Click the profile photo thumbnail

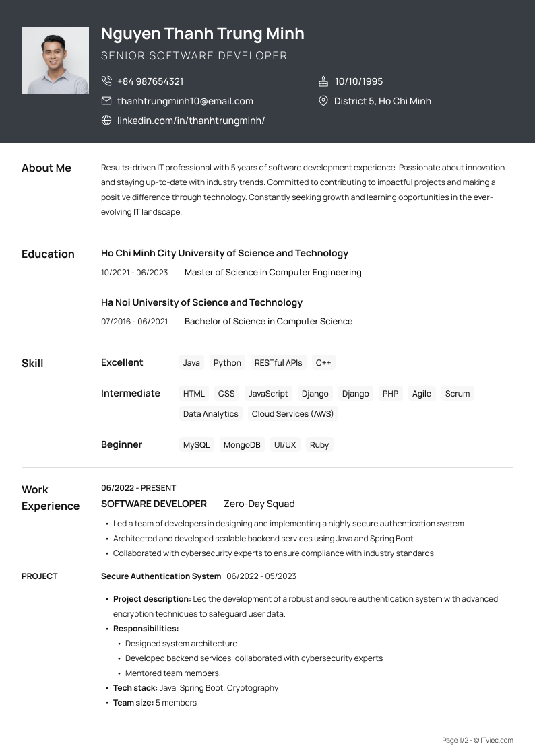55,61
